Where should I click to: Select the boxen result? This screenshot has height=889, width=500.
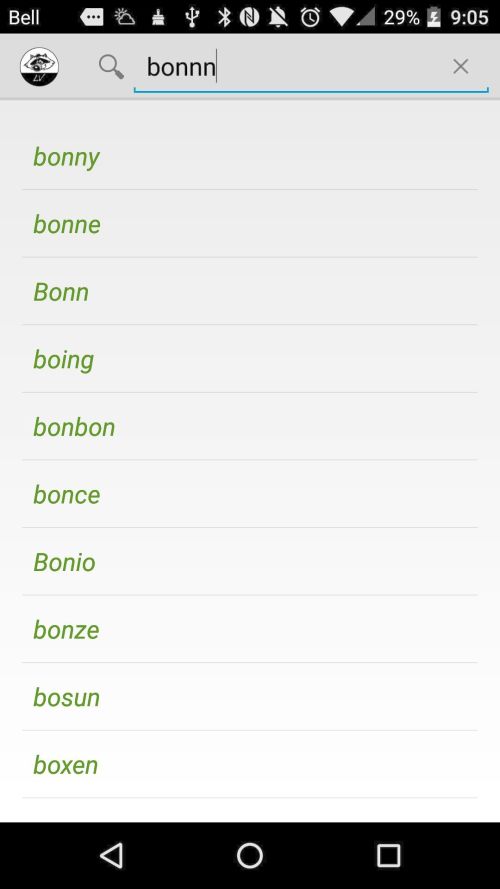pyautogui.click(x=249, y=764)
